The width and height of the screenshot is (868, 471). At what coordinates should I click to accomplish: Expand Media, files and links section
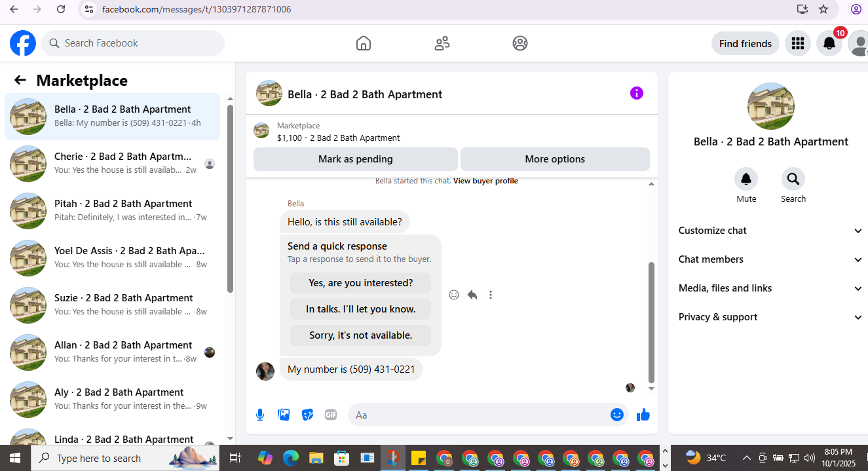tap(770, 288)
